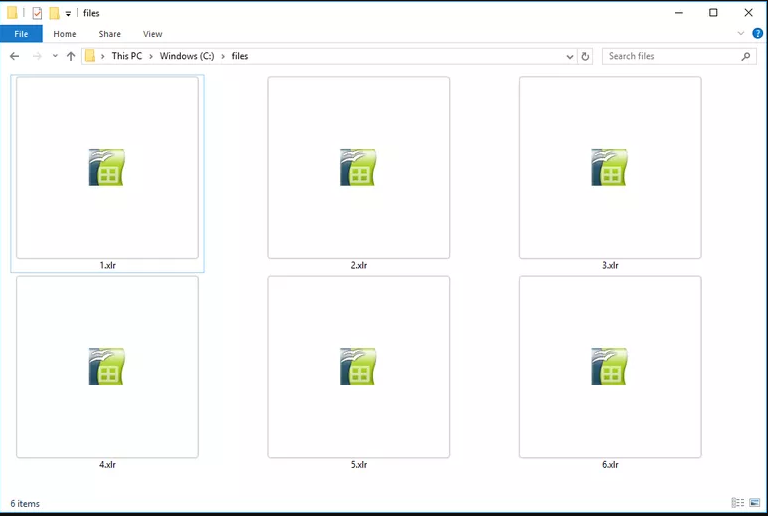Viewport: 768px width, 516px height.
Task: Click the 5.xlr file name label
Action: pos(359,464)
